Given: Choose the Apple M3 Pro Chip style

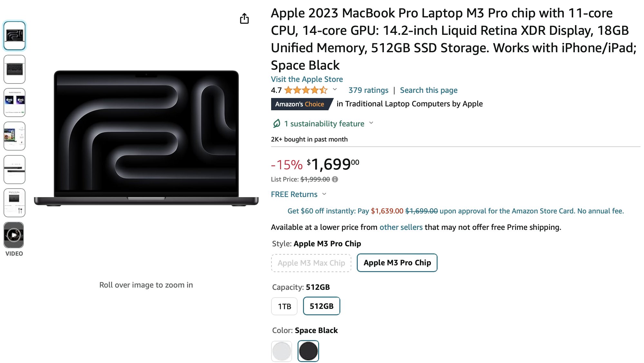Looking at the screenshot, I should tap(397, 263).
